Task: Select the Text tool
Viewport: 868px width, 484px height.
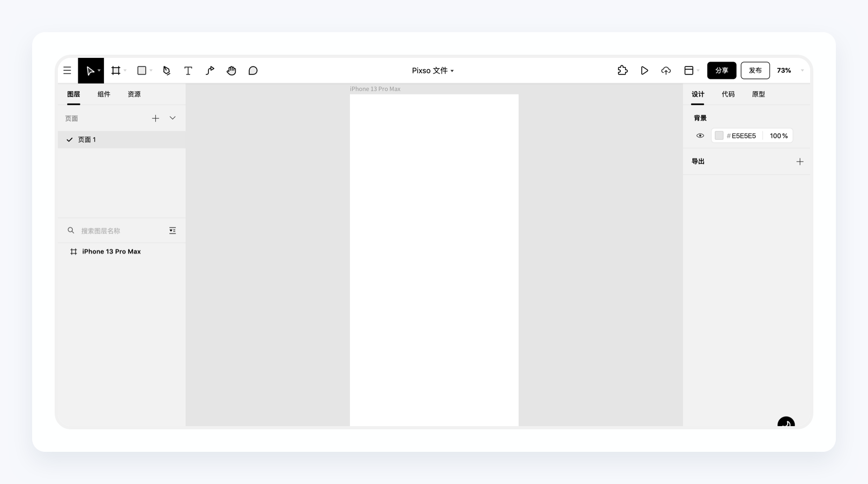Action: tap(188, 71)
